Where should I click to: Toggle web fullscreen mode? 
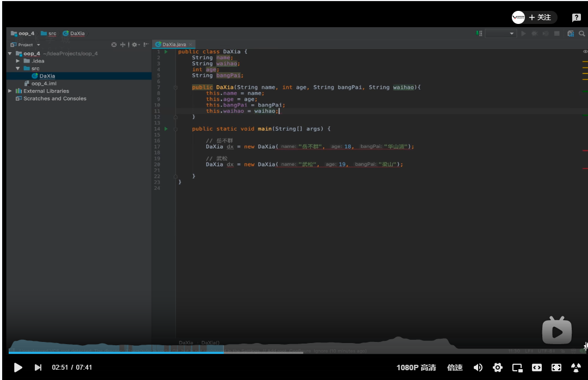click(x=556, y=367)
